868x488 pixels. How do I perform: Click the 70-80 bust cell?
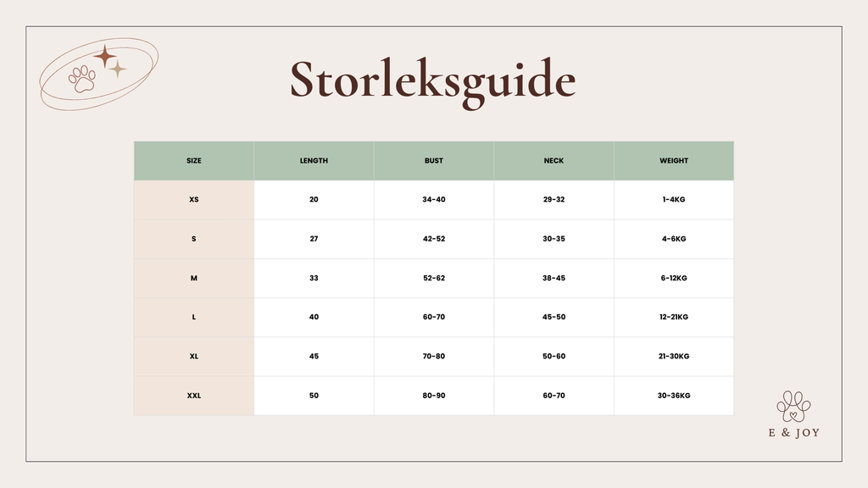434,357
